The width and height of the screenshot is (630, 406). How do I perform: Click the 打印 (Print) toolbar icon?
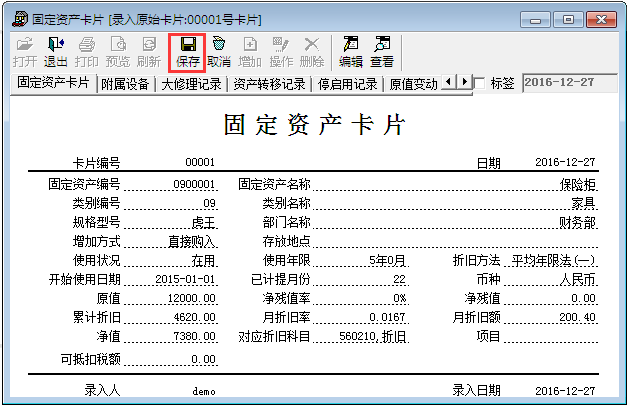87,51
